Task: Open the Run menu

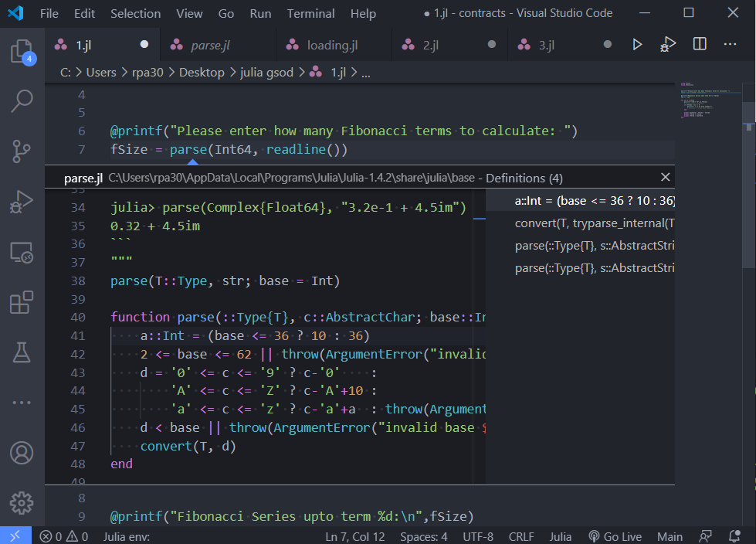Action: pos(260,13)
